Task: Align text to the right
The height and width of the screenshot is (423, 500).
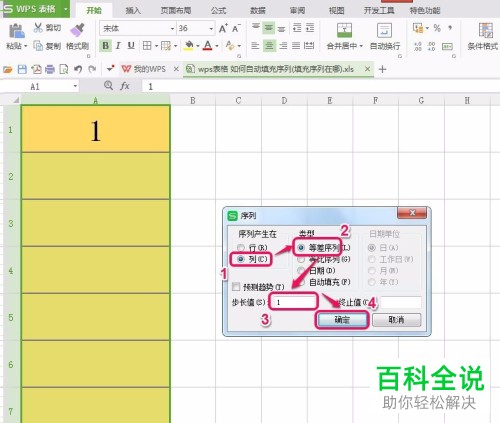Action: click(x=283, y=46)
